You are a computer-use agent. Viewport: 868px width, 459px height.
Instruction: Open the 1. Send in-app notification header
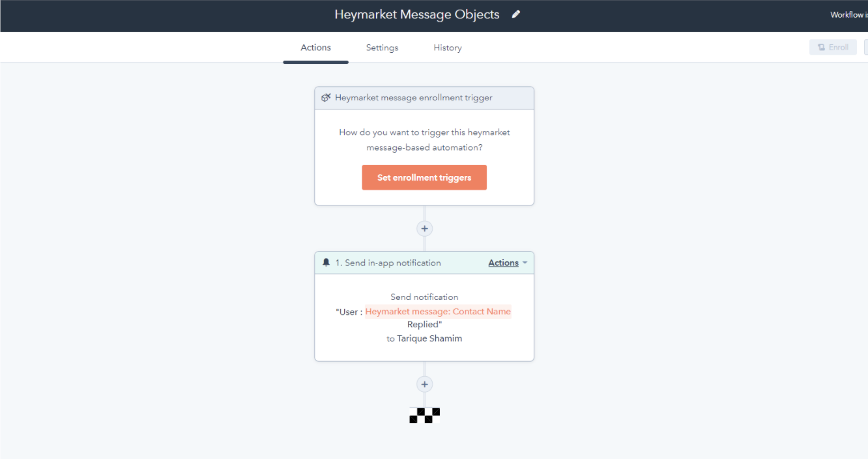pos(424,263)
